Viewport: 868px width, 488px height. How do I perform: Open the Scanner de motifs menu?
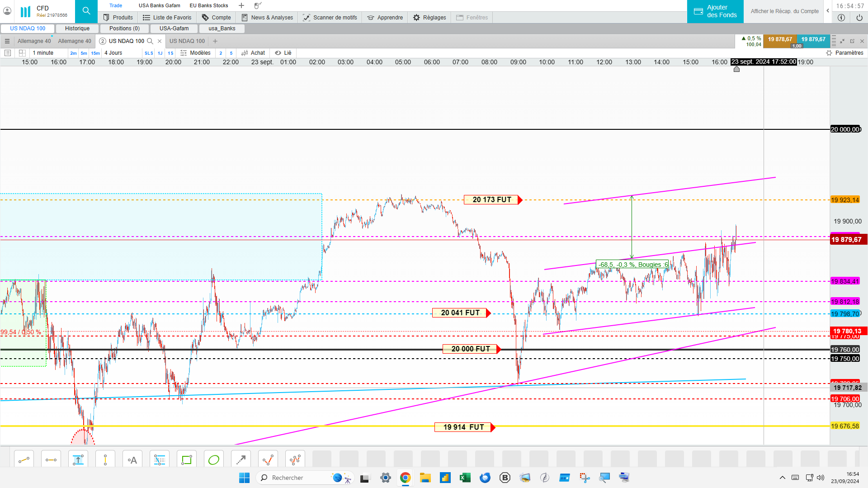point(330,18)
